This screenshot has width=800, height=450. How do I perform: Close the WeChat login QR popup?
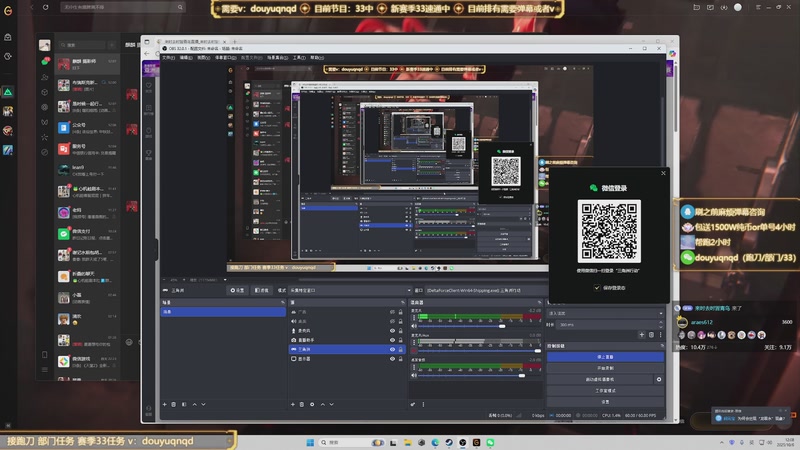[662, 173]
